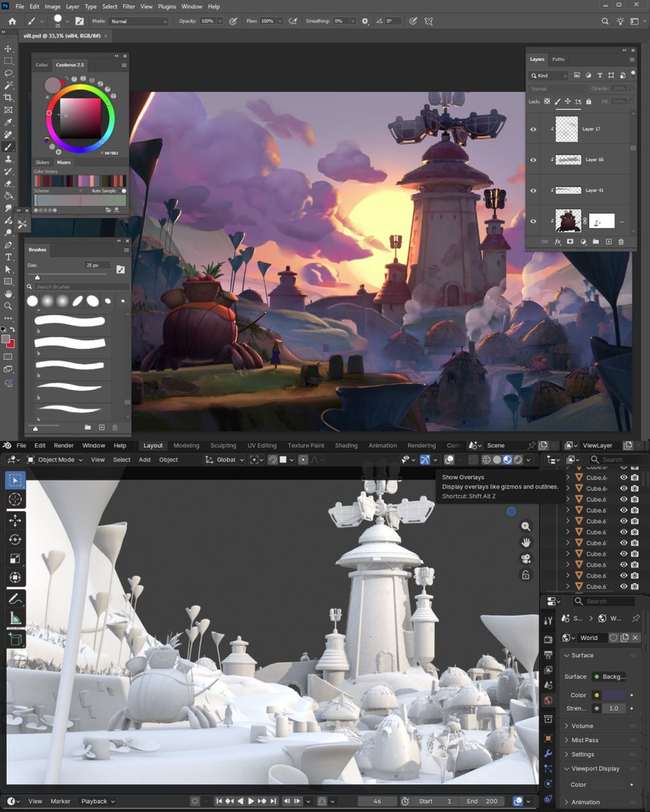
Task: Toggle the World fake user shield
Action: (613, 637)
